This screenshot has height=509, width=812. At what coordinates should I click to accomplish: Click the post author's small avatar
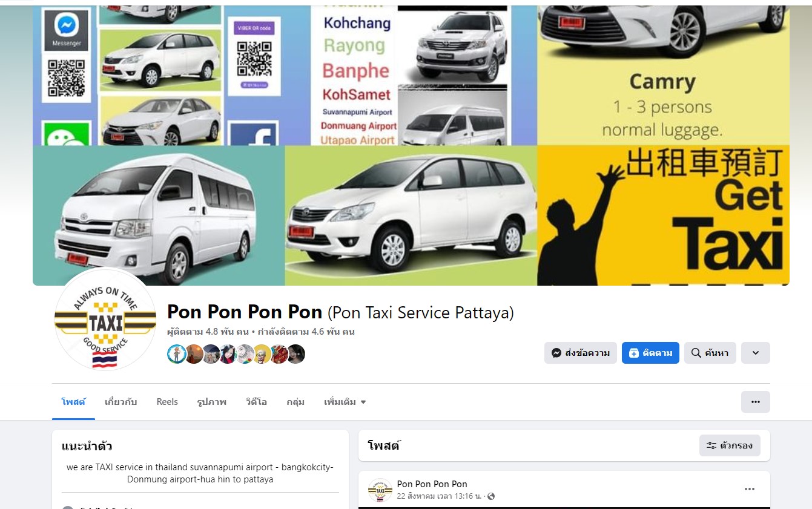click(380, 490)
